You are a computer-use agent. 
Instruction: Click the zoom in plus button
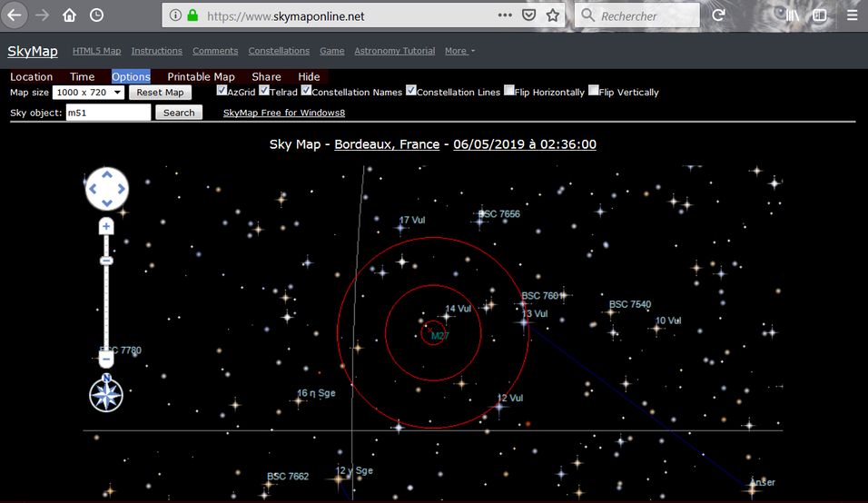click(x=106, y=226)
